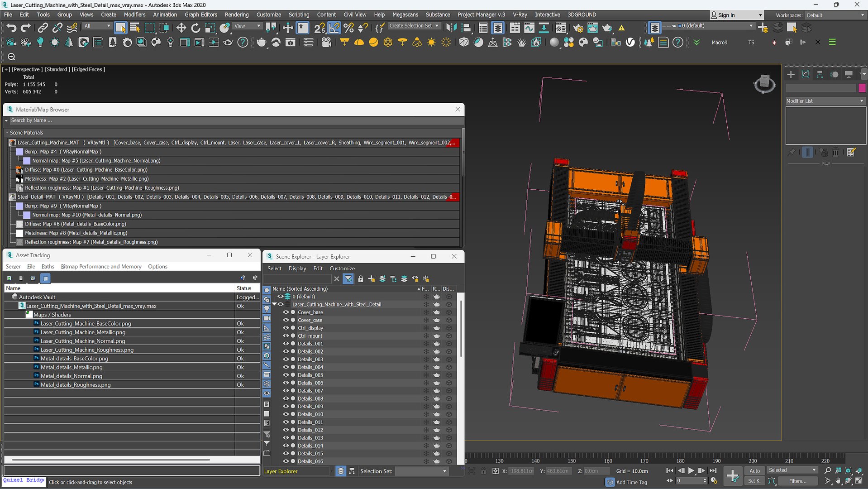Open Bitmap Performance and Memory menu

coord(101,266)
